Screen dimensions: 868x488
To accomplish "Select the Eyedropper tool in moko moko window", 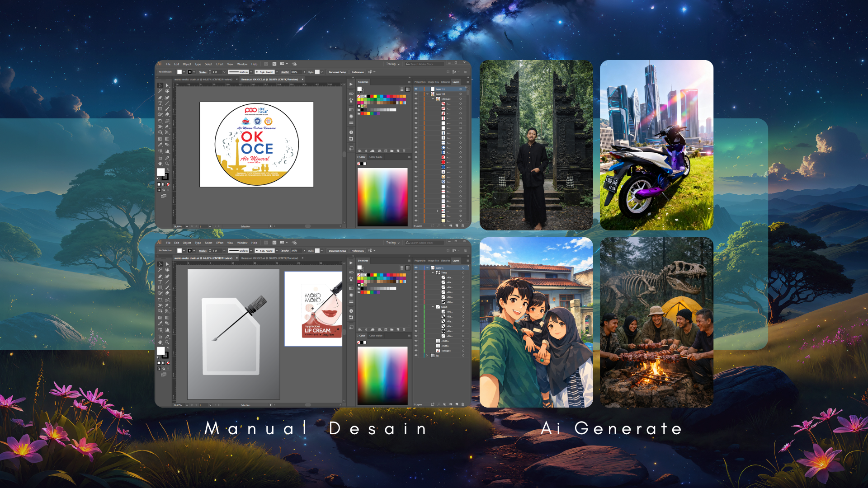I will click(x=160, y=324).
